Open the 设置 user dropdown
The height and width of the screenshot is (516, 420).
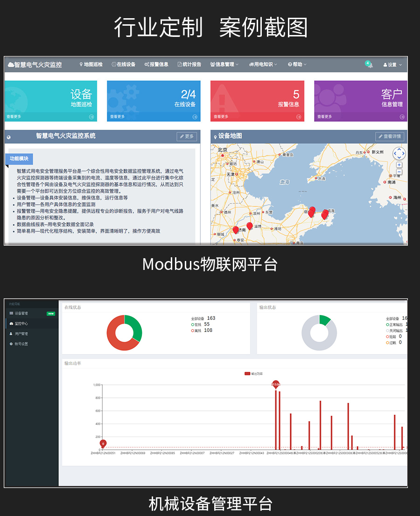(x=392, y=65)
